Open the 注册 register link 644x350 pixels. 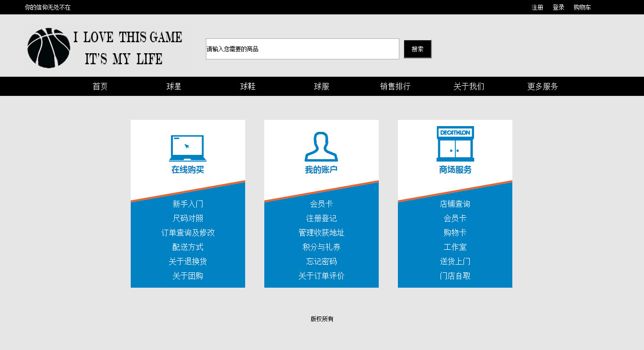pyautogui.click(x=537, y=8)
